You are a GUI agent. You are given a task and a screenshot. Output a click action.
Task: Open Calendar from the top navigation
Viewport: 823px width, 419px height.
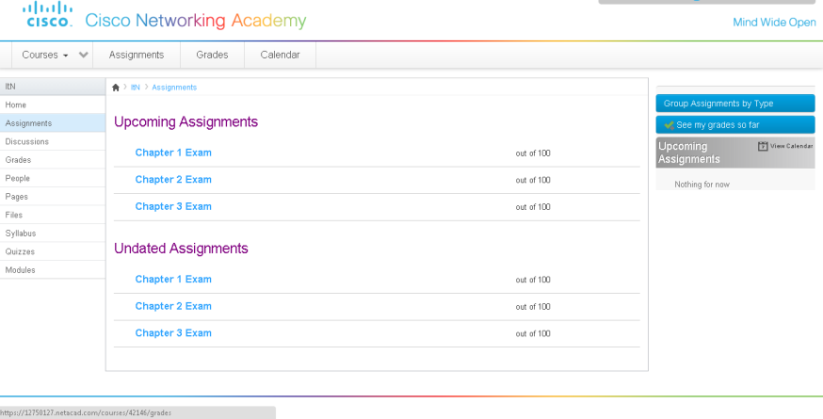tap(280, 55)
